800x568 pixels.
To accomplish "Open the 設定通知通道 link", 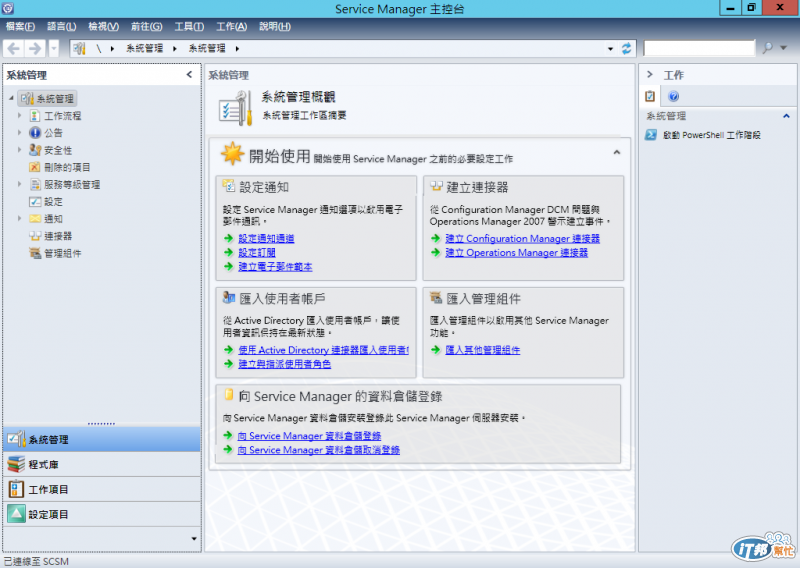I will coord(266,238).
